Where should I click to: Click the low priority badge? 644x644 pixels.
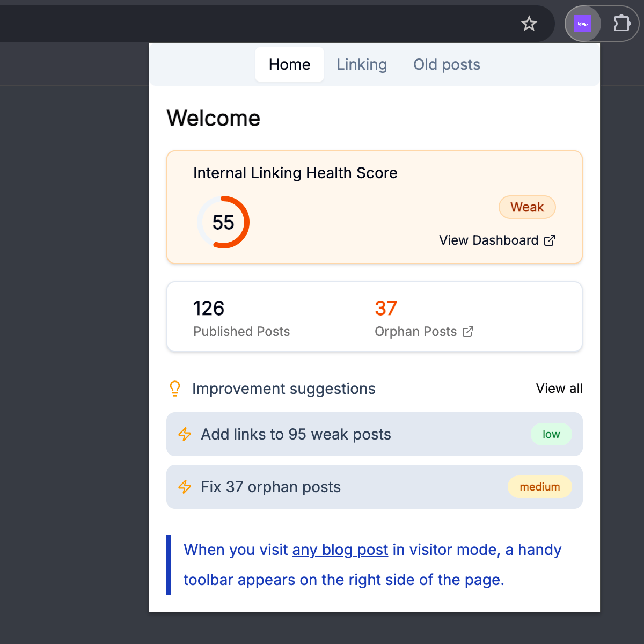[551, 434]
